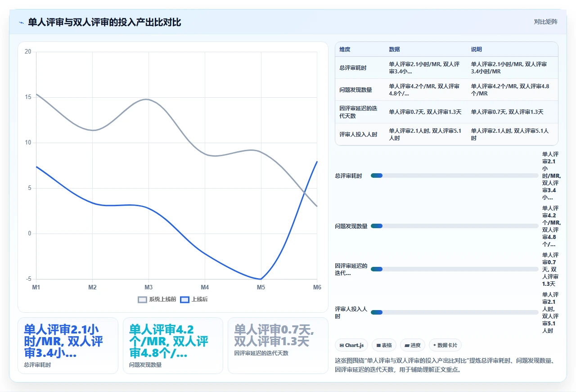The height and width of the screenshot is (392, 576).
Task: Select the 表格 tag chip
Action: coord(384,345)
